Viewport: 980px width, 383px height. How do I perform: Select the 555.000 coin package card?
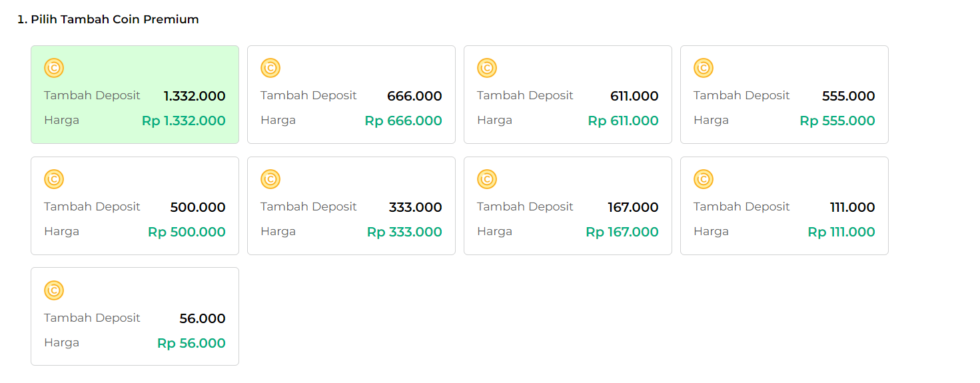(x=784, y=95)
